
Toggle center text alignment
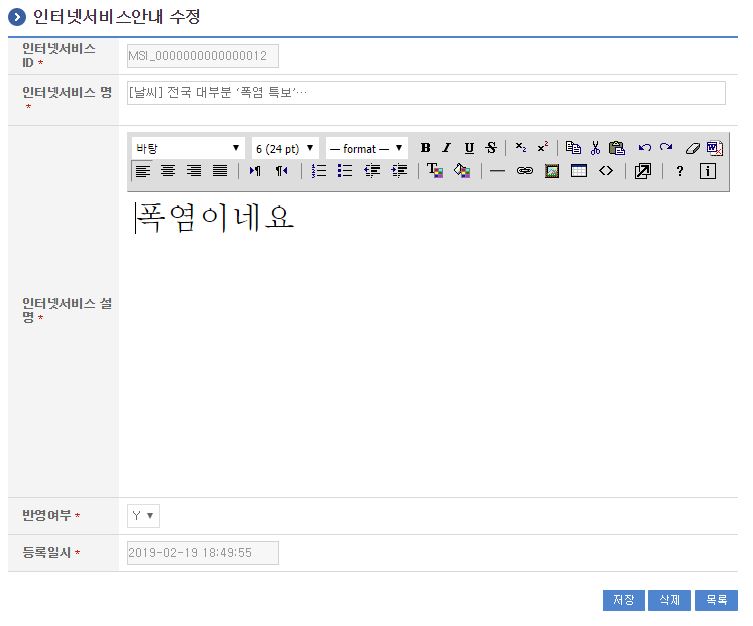tap(168, 171)
